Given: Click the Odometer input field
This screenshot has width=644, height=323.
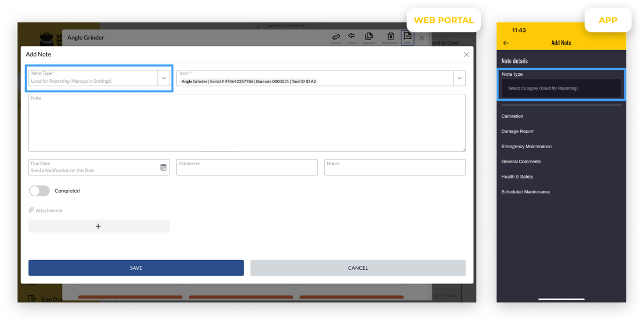Looking at the screenshot, I should point(247,168).
